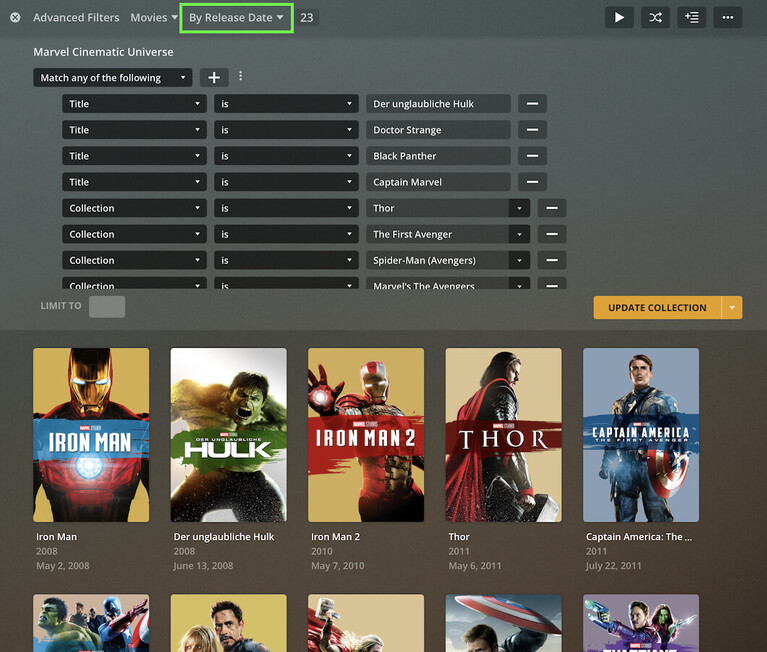Open Spider-Man (Avengers) value dropdown

click(519, 260)
